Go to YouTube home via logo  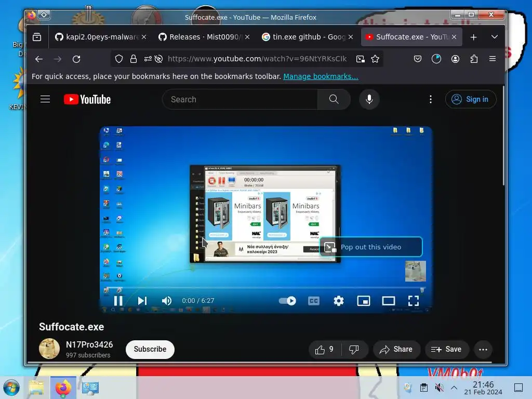(87, 99)
